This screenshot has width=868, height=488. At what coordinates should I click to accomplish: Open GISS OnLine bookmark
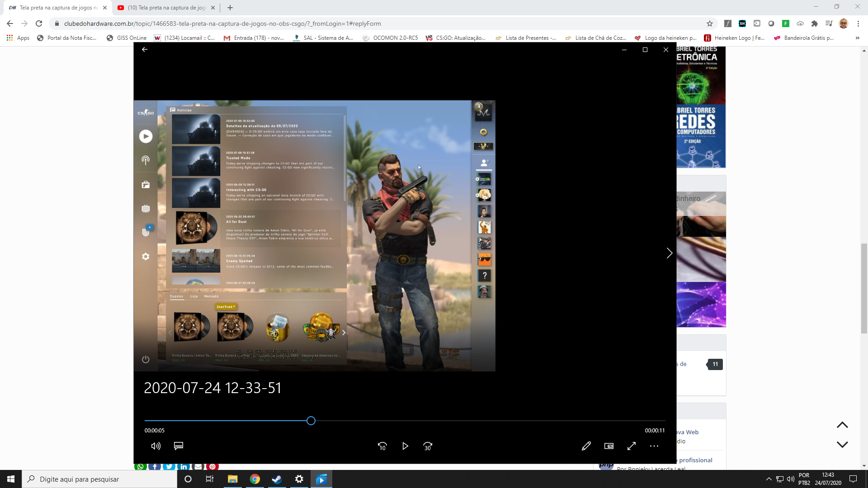pyautogui.click(x=127, y=38)
